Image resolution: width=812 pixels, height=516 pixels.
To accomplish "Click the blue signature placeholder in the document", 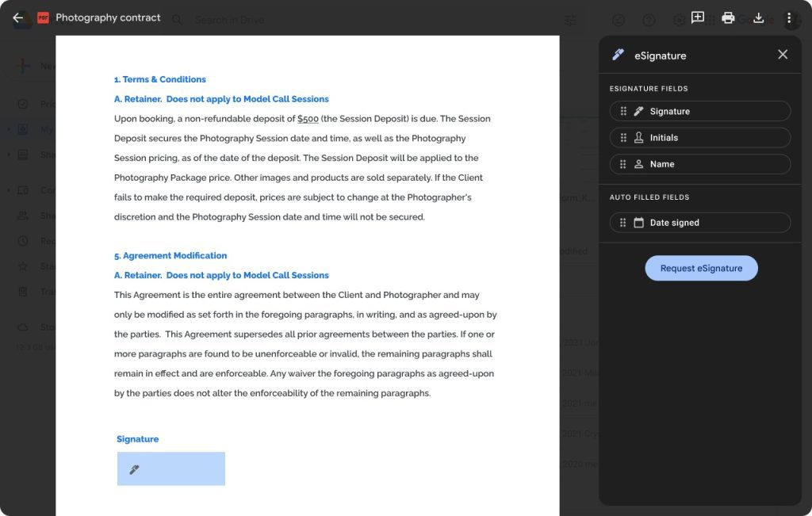I will tap(170, 468).
